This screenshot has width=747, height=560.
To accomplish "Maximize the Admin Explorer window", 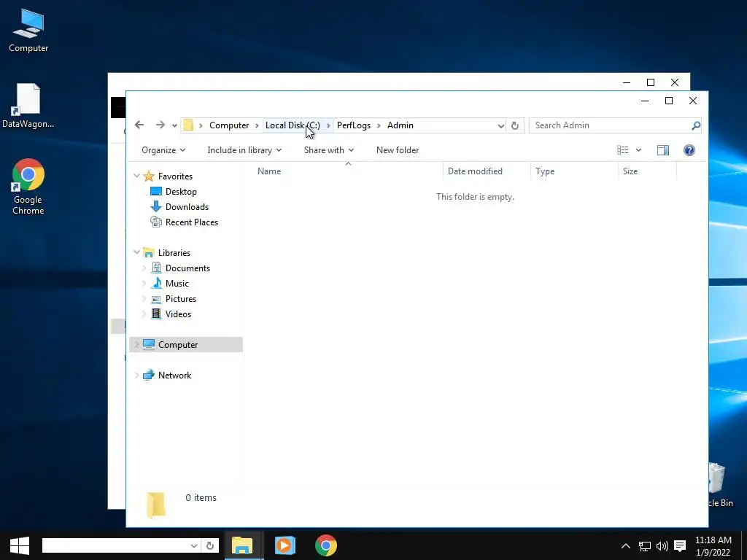I will 669,101.
